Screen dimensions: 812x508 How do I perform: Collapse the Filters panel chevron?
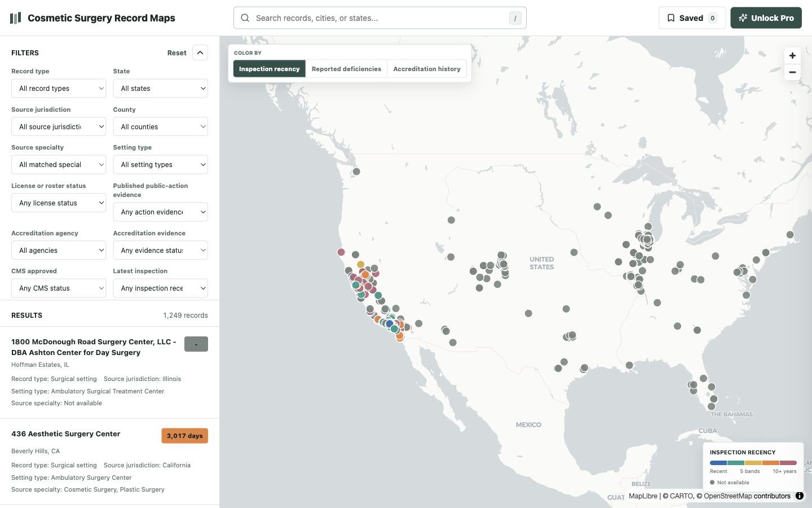[x=200, y=52]
